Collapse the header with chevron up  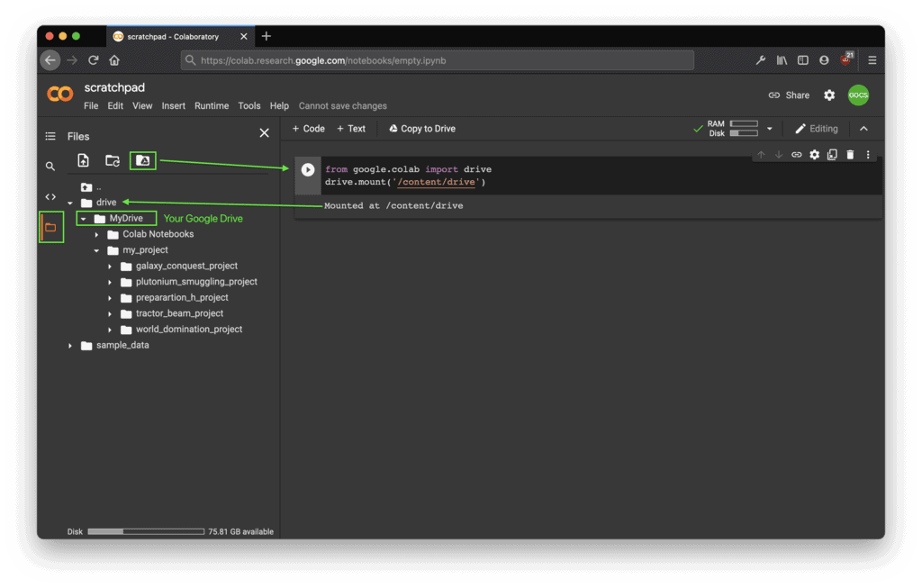click(x=863, y=128)
